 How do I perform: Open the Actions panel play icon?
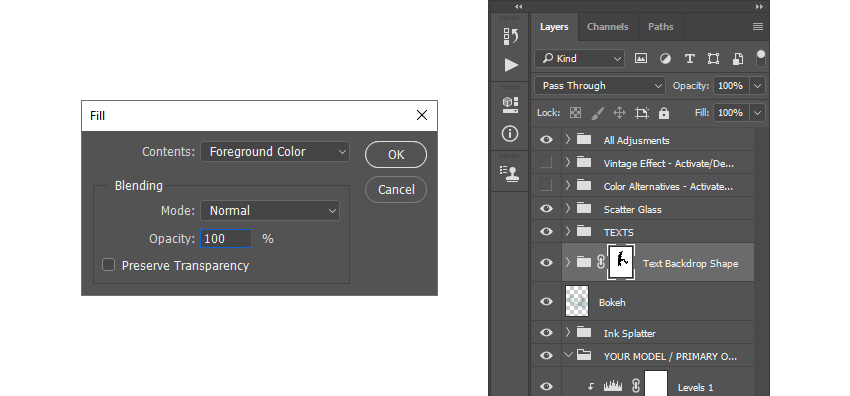pos(511,65)
